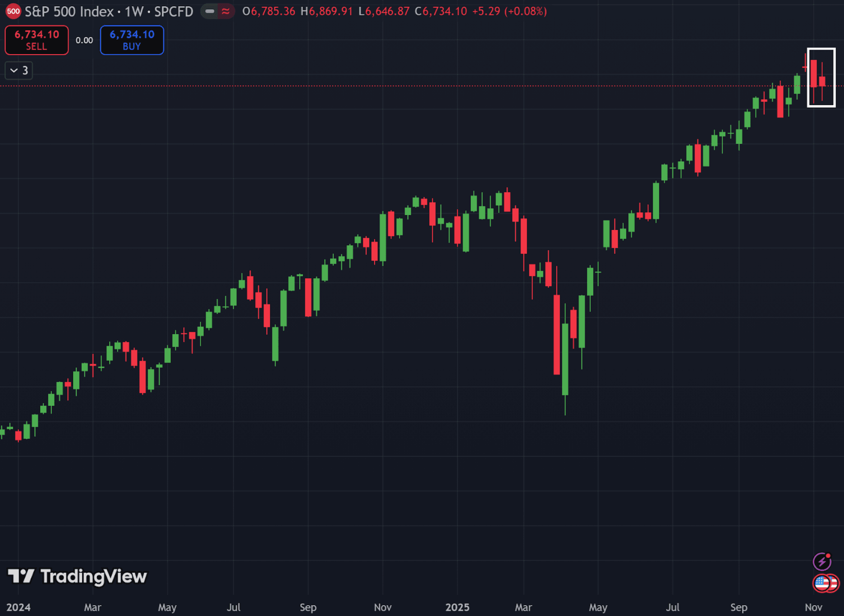Click the 0.00 spread value
The height and width of the screenshot is (616, 844).
(84, 41)
